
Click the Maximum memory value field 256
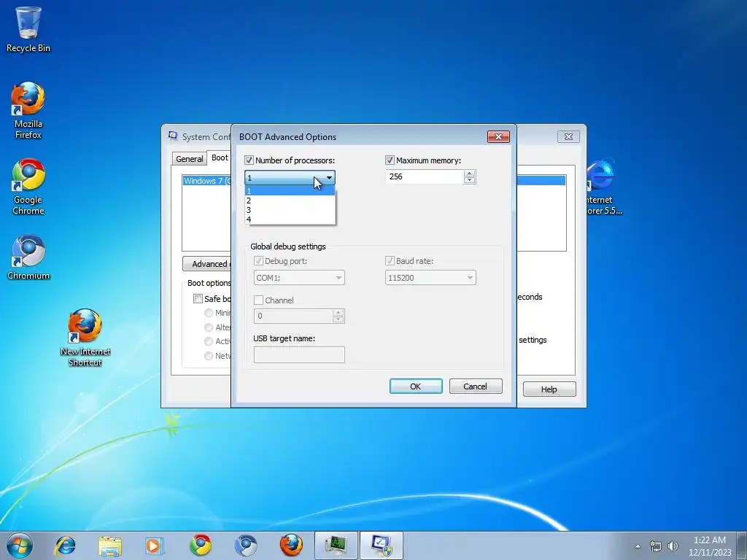point(425,176)
